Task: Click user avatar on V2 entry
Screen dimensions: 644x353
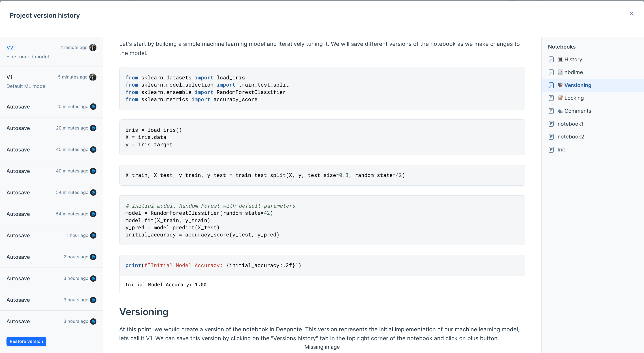Action: coord(93,47)
